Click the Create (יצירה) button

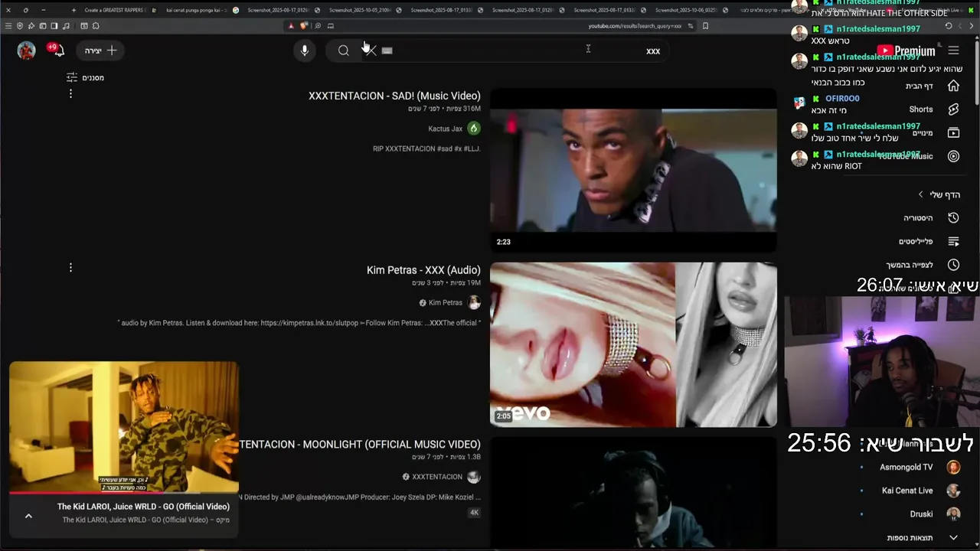101,51
